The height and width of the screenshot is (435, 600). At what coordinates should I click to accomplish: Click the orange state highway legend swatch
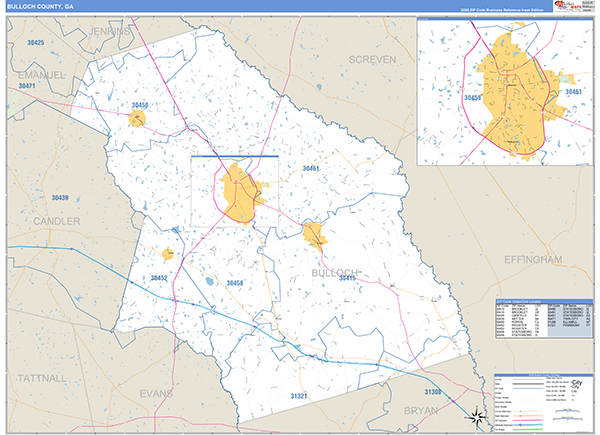point(530,415)
